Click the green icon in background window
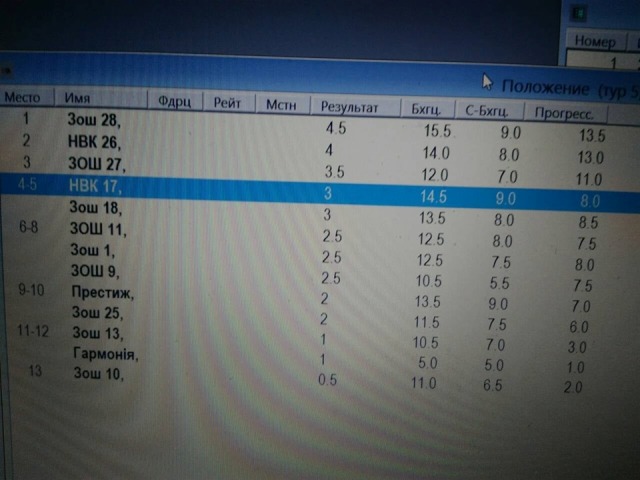Image resolution: width=640 pixels, height=480 pixels. click(579, 13)
